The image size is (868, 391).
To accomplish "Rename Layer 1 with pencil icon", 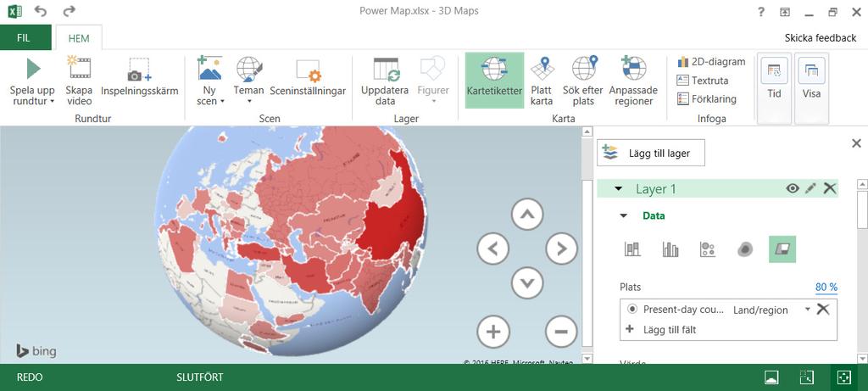I will (810, 188).
